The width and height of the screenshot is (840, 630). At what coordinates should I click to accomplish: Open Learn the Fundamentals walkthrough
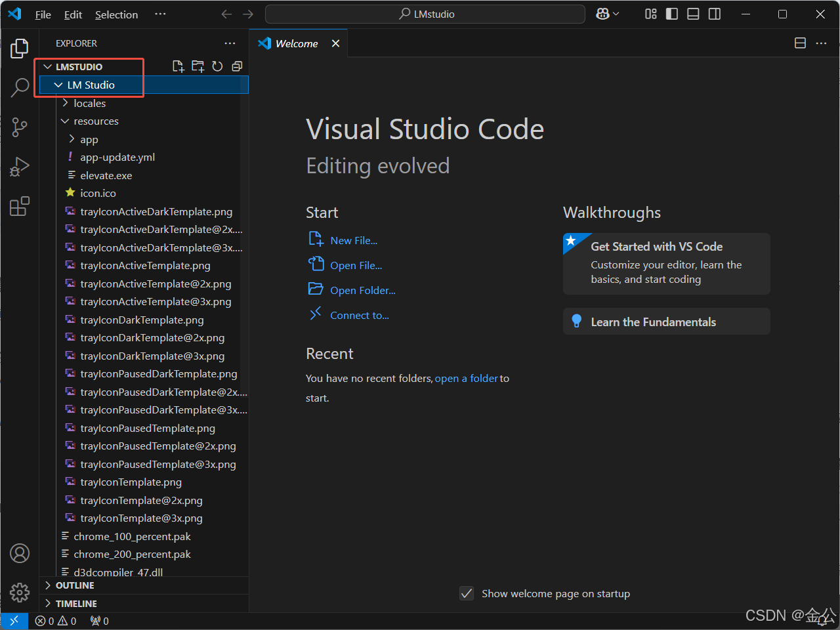click(x=667, y=322)
